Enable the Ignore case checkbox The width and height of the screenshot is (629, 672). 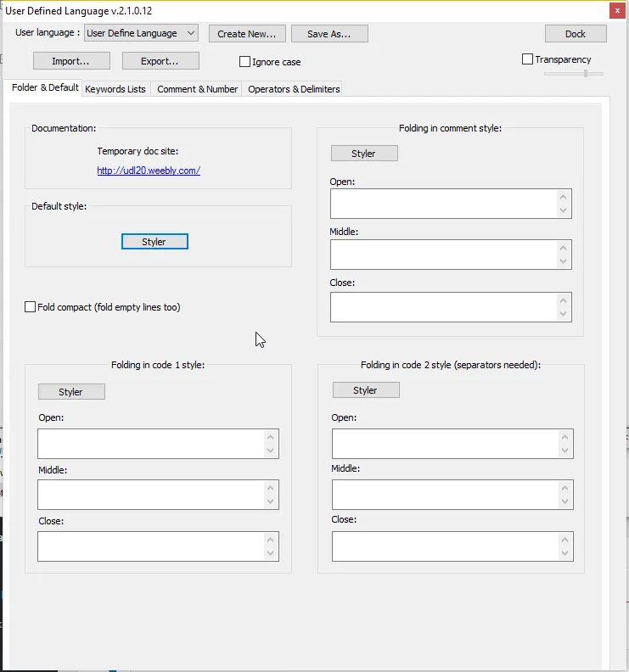[245, 62]
